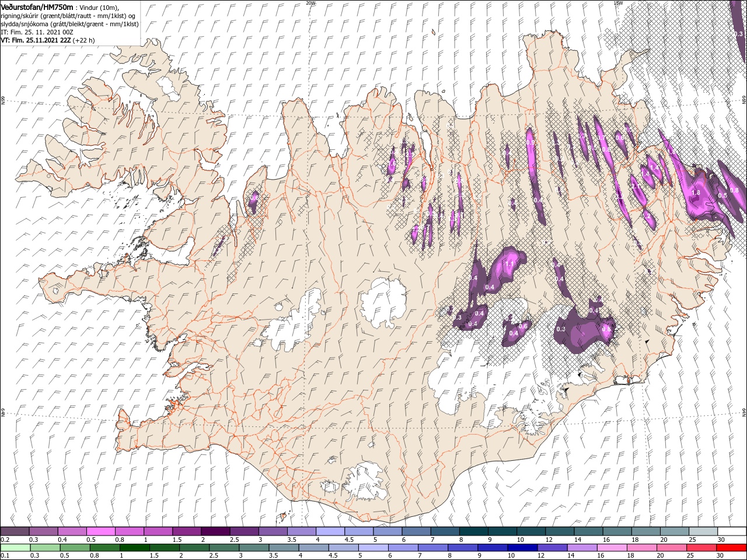Screen dimensions: 747x560
Task: Click the 1.2 precipitation value on the map
Action: (647, 215)
